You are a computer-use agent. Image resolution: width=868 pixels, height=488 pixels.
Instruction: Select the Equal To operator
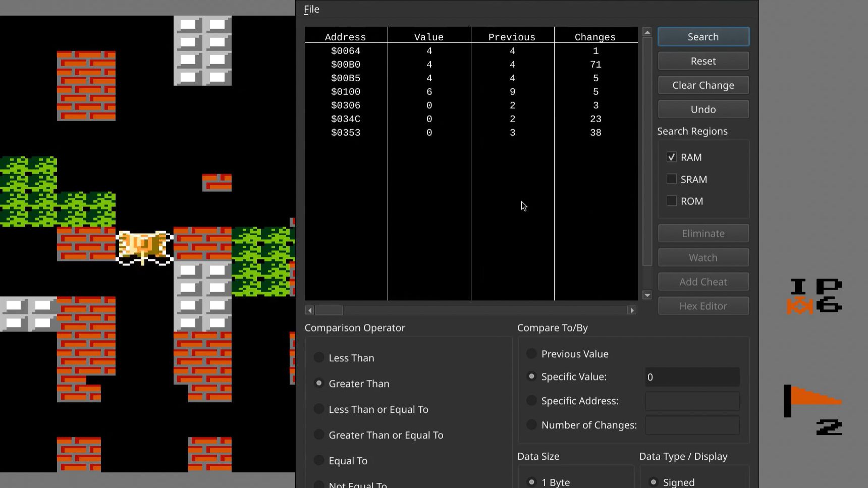(319, 461)
